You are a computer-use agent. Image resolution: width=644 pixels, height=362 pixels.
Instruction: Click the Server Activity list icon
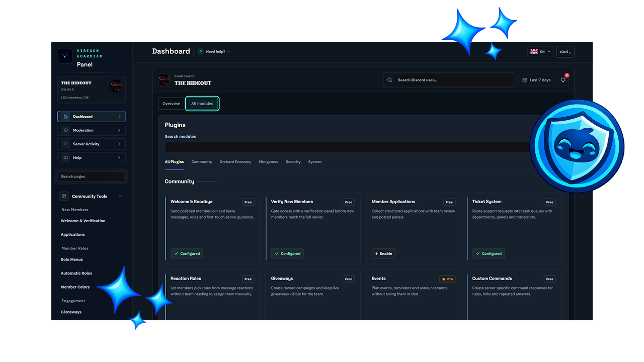tap(65, 144)
